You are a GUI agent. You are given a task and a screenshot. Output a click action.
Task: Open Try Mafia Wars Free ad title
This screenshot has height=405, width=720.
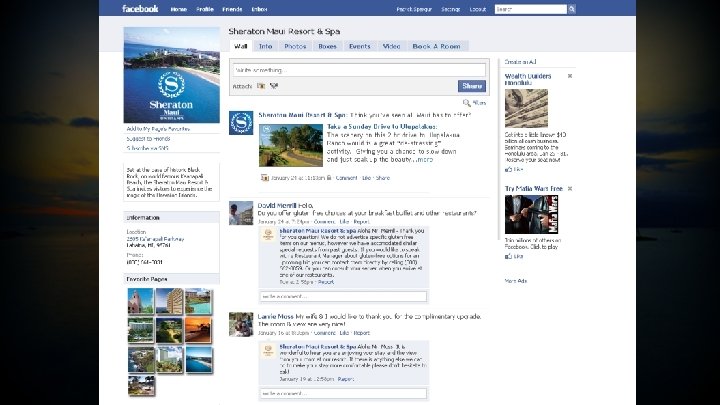(534, 189)
